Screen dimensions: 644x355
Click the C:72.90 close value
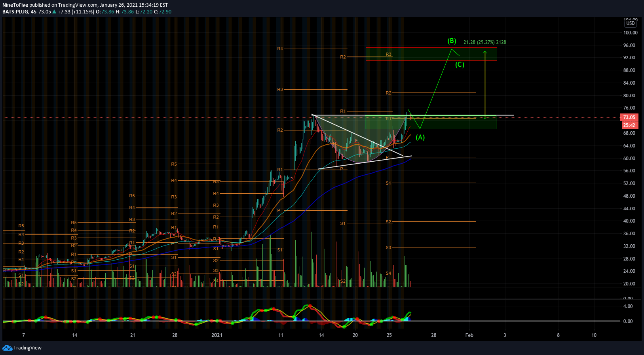point(163,12)
